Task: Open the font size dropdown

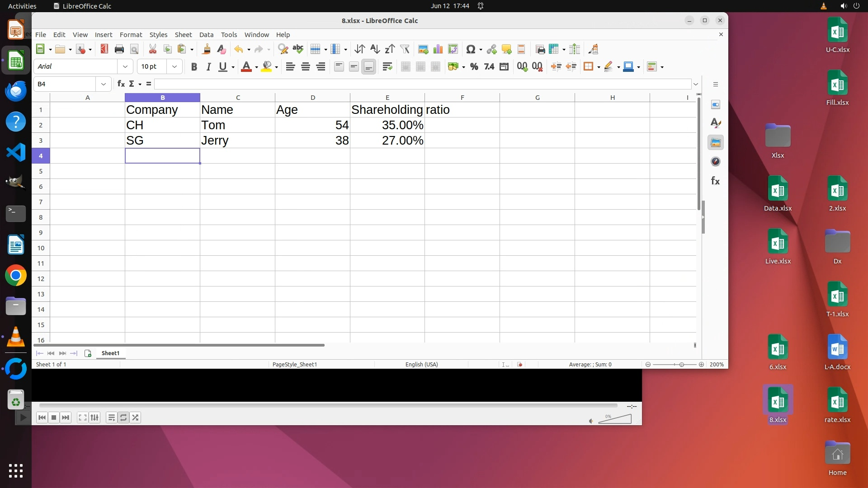Action: pyautogui.click(x=175, y=67)
